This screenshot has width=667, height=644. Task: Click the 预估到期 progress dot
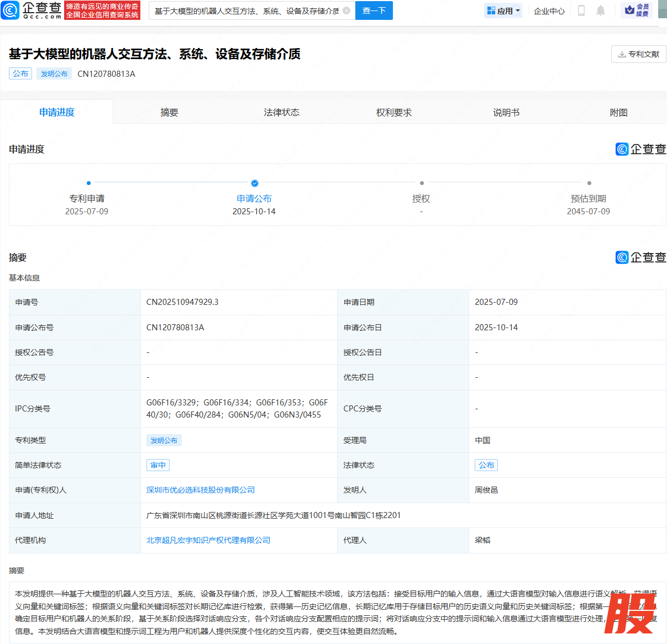[x=589, y=183]
